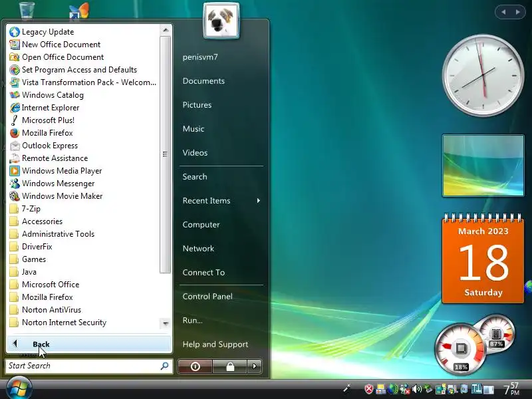The image size is (532, 399).
Task: Open the penisvm7 user folder
Action: pyautogui.click(x=200, y=57)
